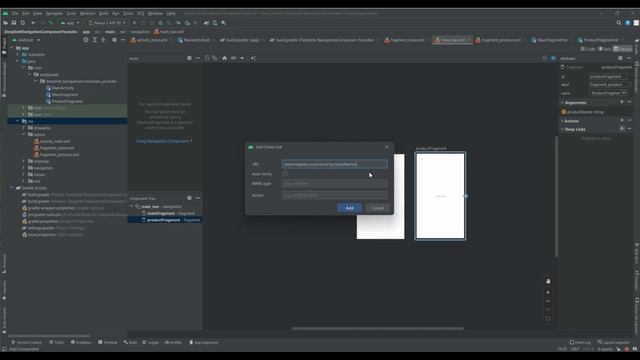
Task: Open the Refactor menu
Action: pos(87,13)
